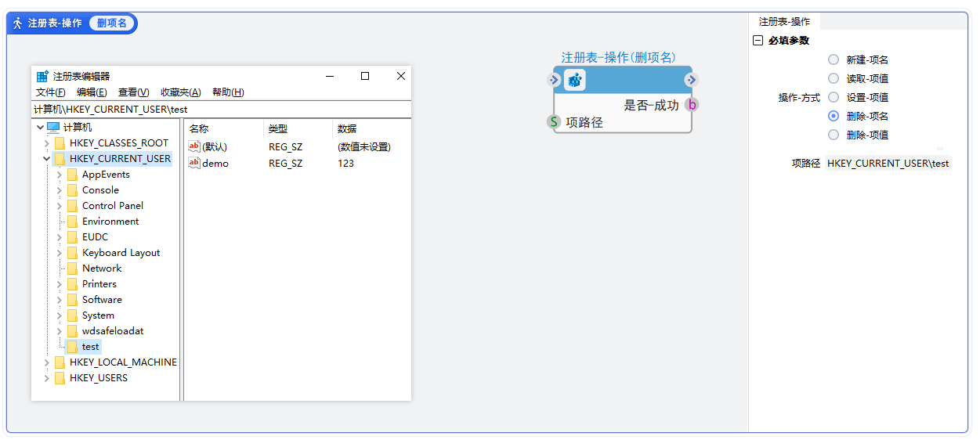Click the HKEY_LOCAL_MACHINE folder icon

60,362
